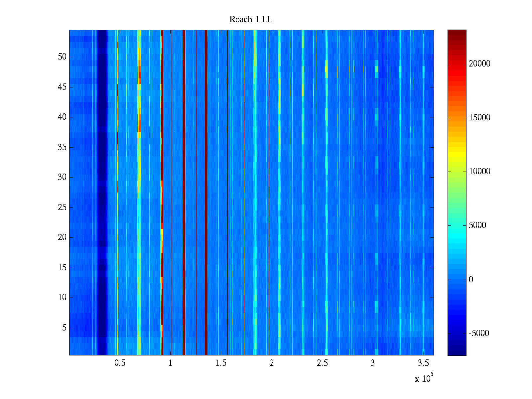532x399 pixels.
Task: Select the x-axis tick label 3.5
Action: click(x=423, y=363)
